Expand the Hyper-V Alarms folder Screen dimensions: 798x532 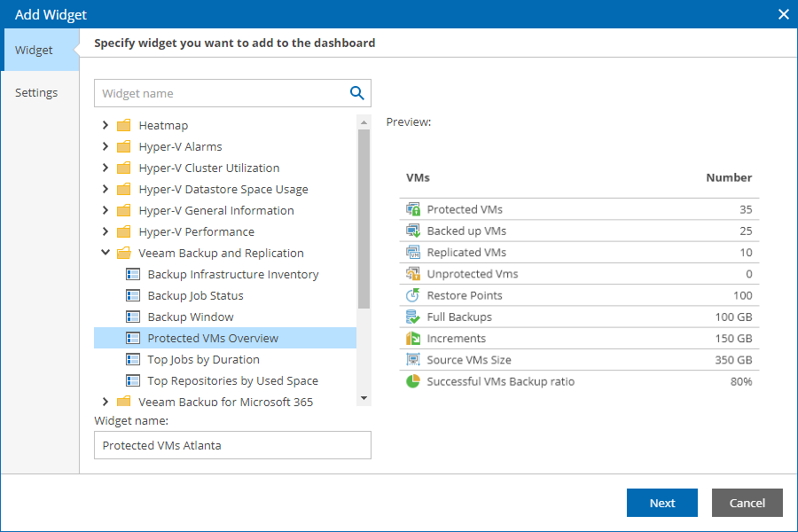click(x=106, y=146)
